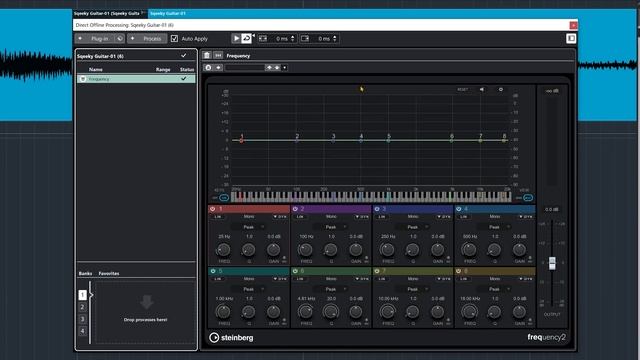Image resolution: width=640 pixels, height=360 pixels.
Task: Toggle band 7 power button
Action: coord(377,271)
